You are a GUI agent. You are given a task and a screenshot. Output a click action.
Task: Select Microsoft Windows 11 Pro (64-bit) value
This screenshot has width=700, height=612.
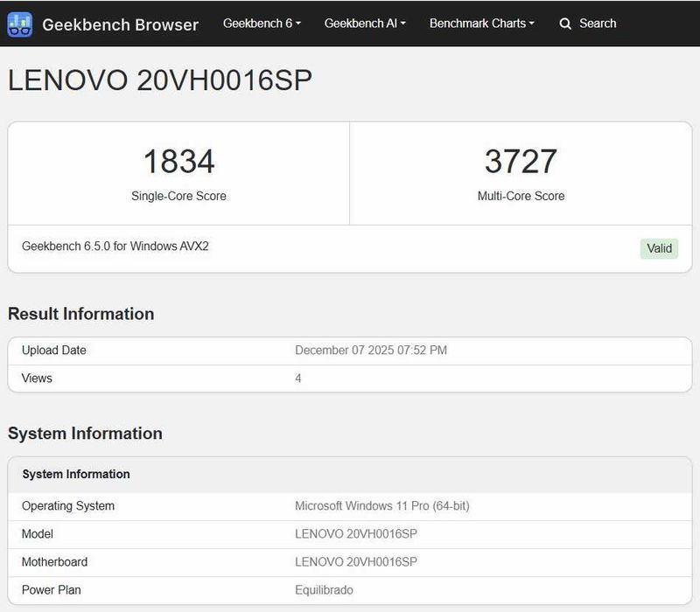(x=382, y=506)
